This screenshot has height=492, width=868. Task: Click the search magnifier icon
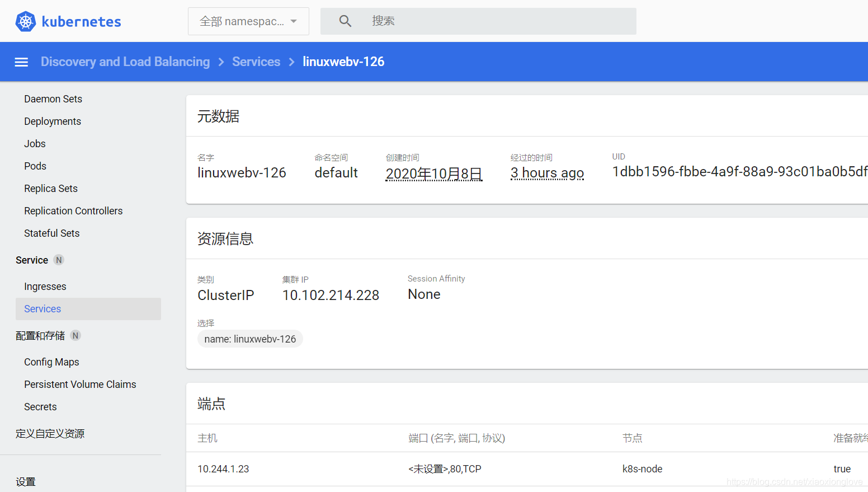pyautogui.click(x=345, y=21)
